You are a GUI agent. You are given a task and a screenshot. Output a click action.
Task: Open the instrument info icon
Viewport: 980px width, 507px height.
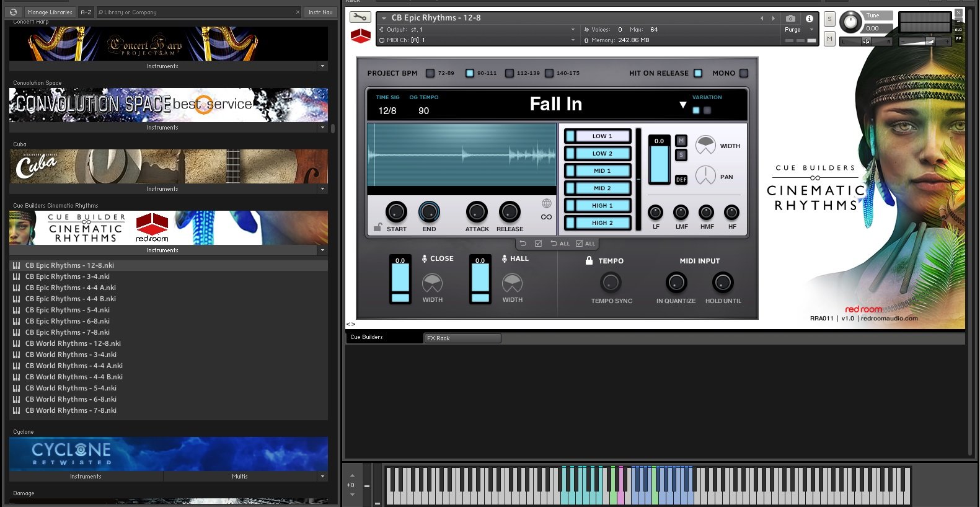pos(809,19)
